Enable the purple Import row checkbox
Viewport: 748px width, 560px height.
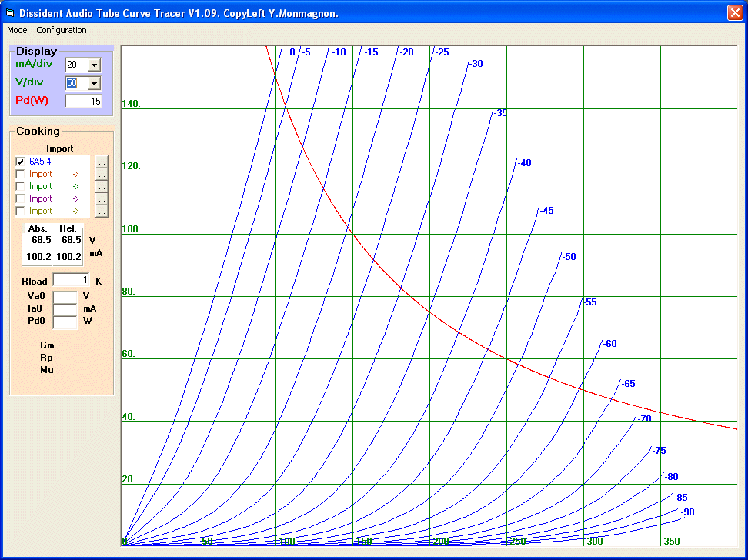[20, 199]
